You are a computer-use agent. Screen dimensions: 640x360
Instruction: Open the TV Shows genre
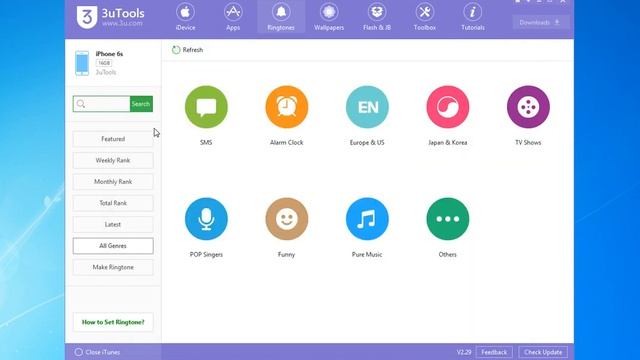tap(528, 107)
